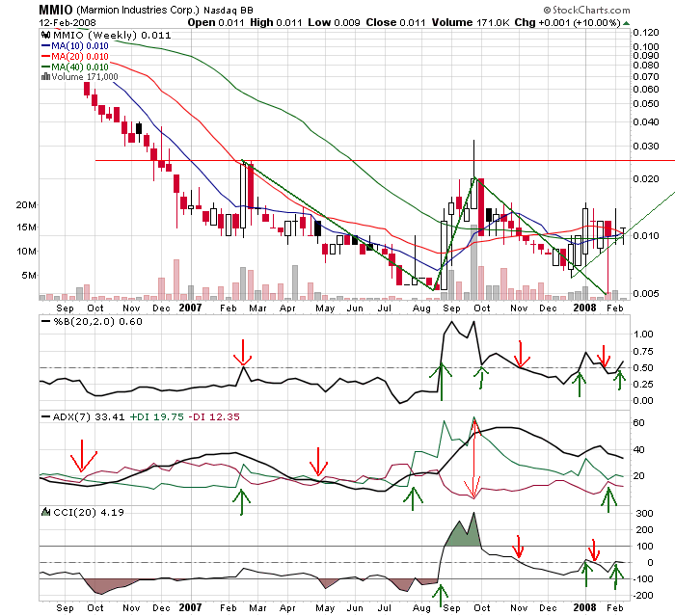Click the Low 0.009 value
The width and height of the screenshot is (675, 616).
334,22
